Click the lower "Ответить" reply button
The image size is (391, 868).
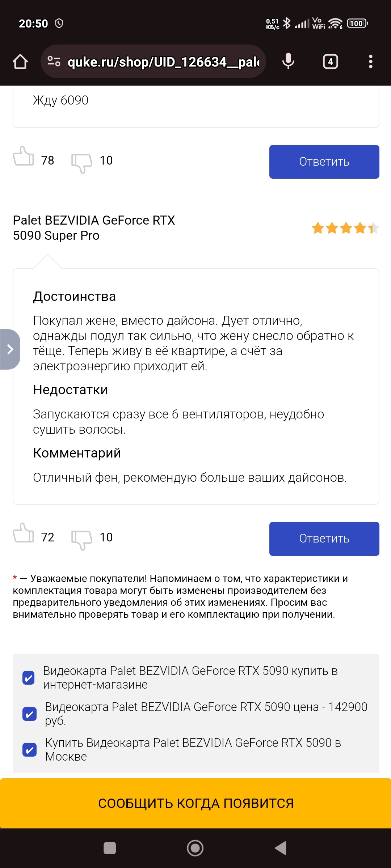click(324, 539)
